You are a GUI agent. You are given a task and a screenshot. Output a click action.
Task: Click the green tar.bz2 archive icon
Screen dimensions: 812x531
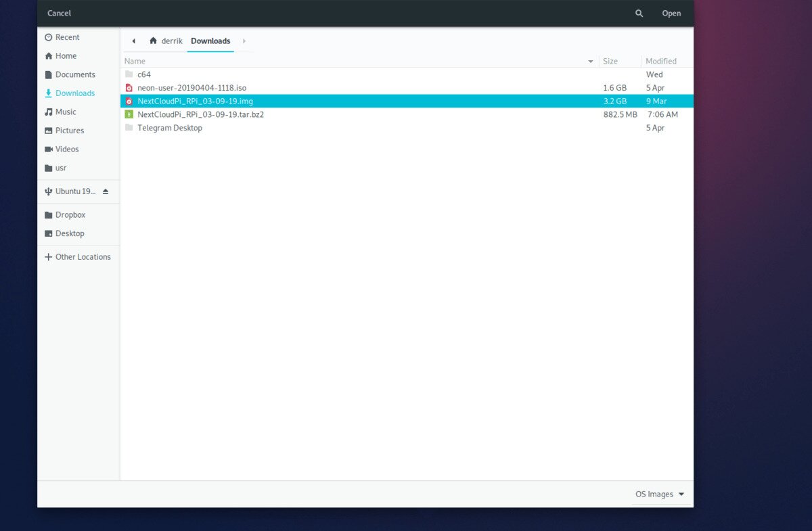[x=129, y=114]
